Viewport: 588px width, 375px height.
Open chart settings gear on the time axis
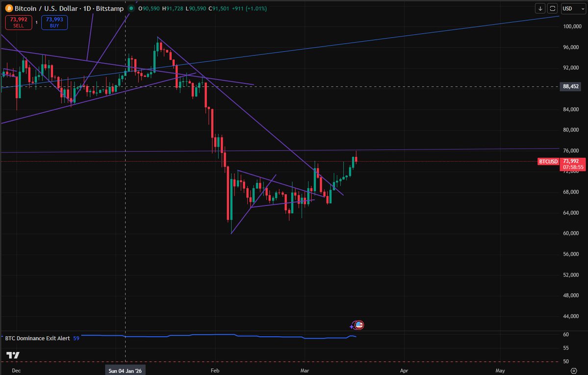pos(574,371)
